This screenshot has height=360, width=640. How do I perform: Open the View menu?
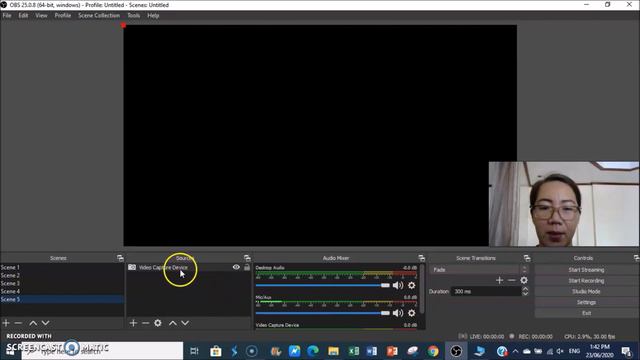click(x=41, y=16)
